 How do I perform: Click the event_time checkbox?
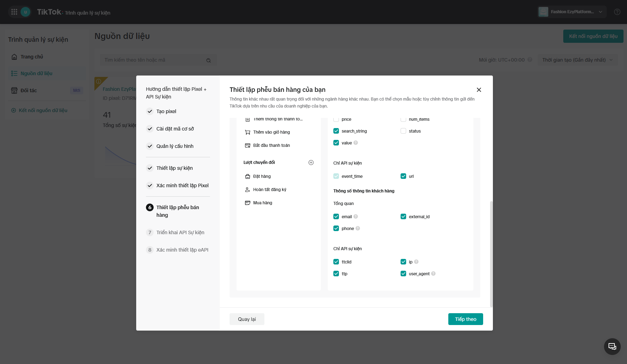[336, 176]
